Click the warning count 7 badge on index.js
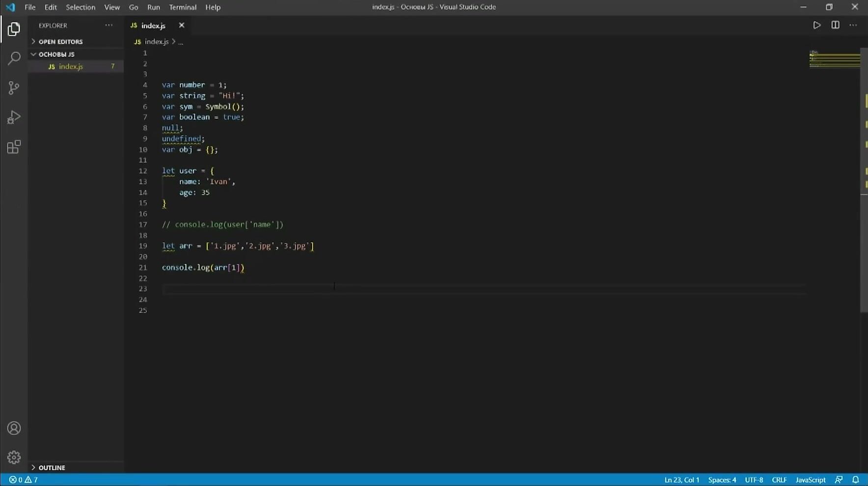868x486 pixels. [x=113, y=66]
